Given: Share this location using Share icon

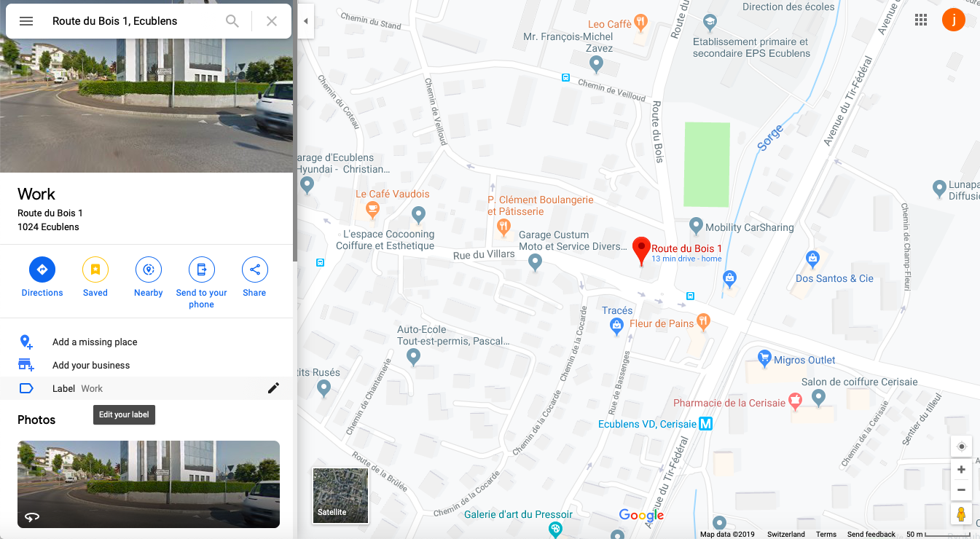Looking at the screenshot, I should pos(255,269).
